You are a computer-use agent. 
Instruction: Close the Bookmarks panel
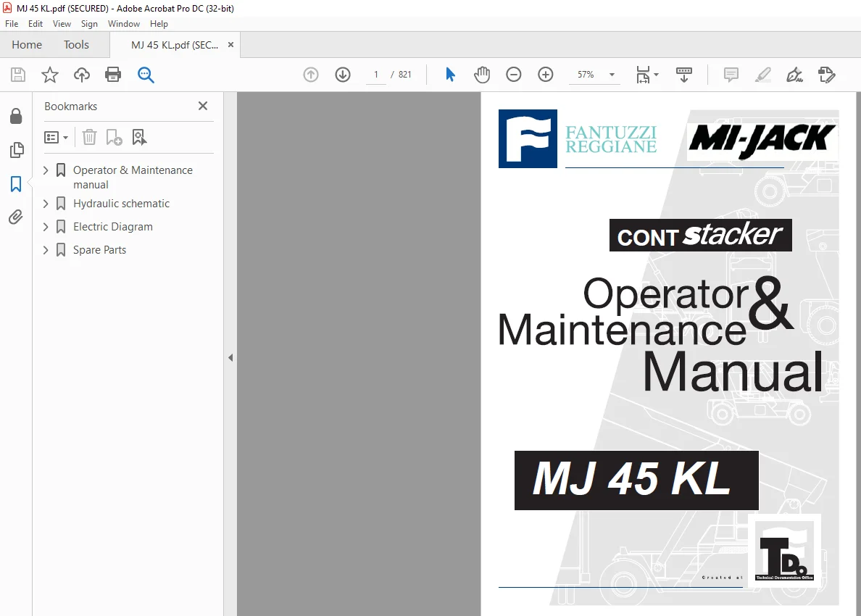203,106
